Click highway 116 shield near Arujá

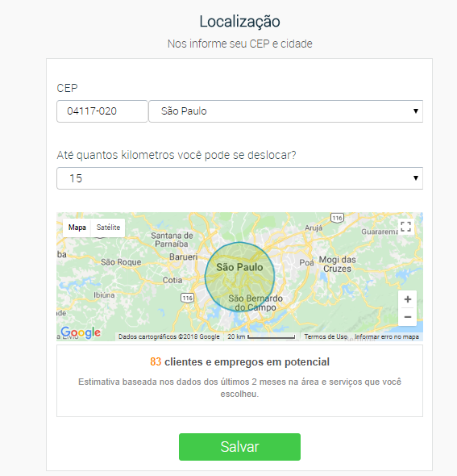337,218
